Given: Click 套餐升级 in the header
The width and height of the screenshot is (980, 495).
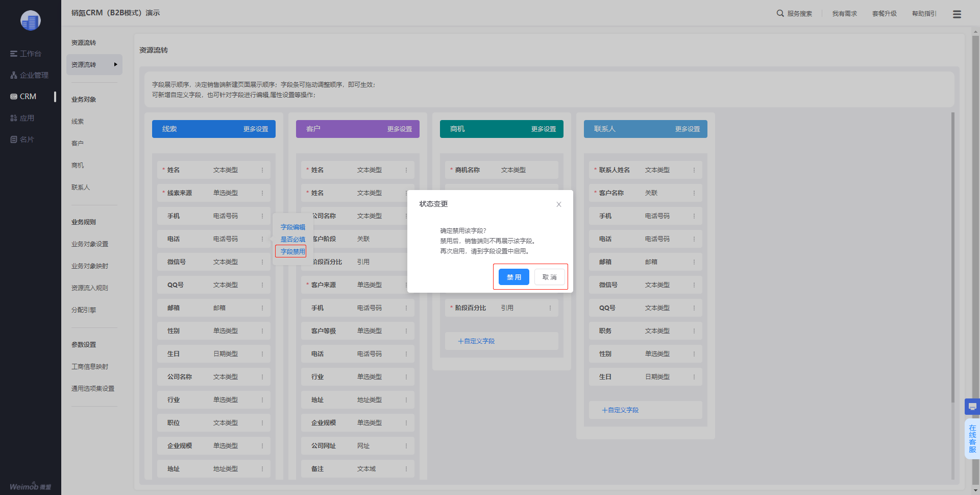Looking at the screenshot, I should (884, 14).
